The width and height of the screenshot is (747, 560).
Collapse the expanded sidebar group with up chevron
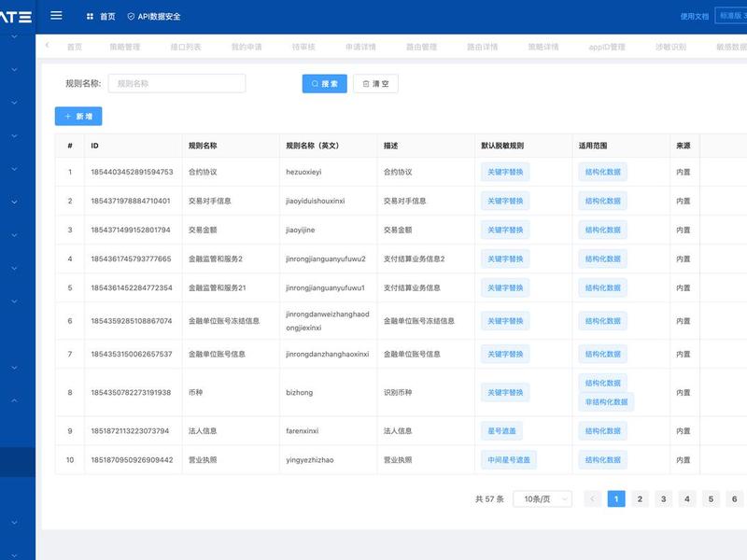point(14,400)
